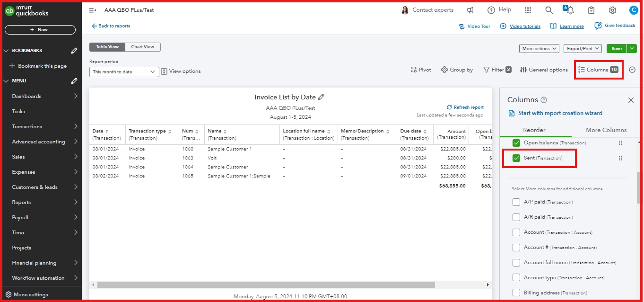Viewport: 644px width, 302px height.
Task: Enable the A/P paid column checkbox
Action: coord(516,202)
